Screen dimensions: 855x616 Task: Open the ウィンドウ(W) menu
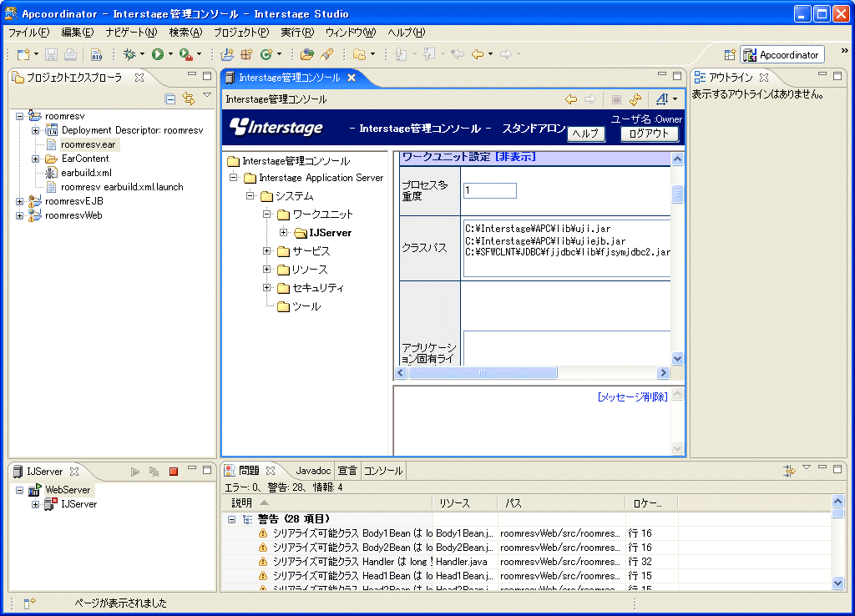(x=351, y=33)
